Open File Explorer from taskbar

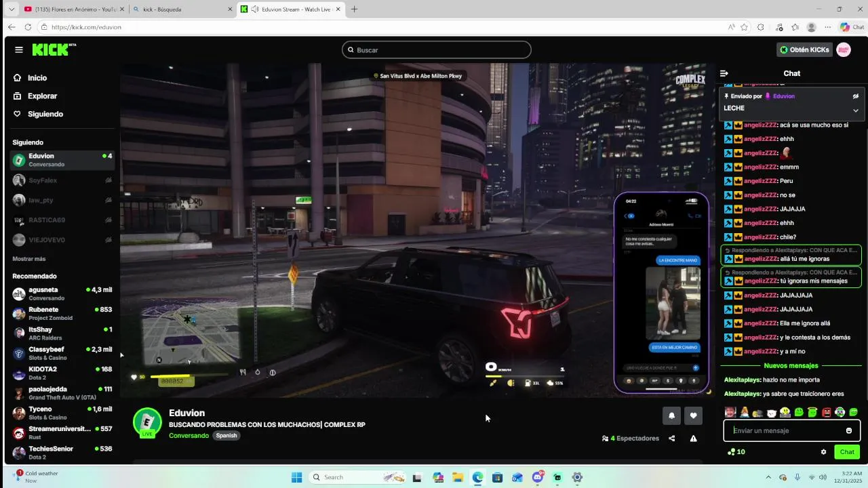point(458,477)
